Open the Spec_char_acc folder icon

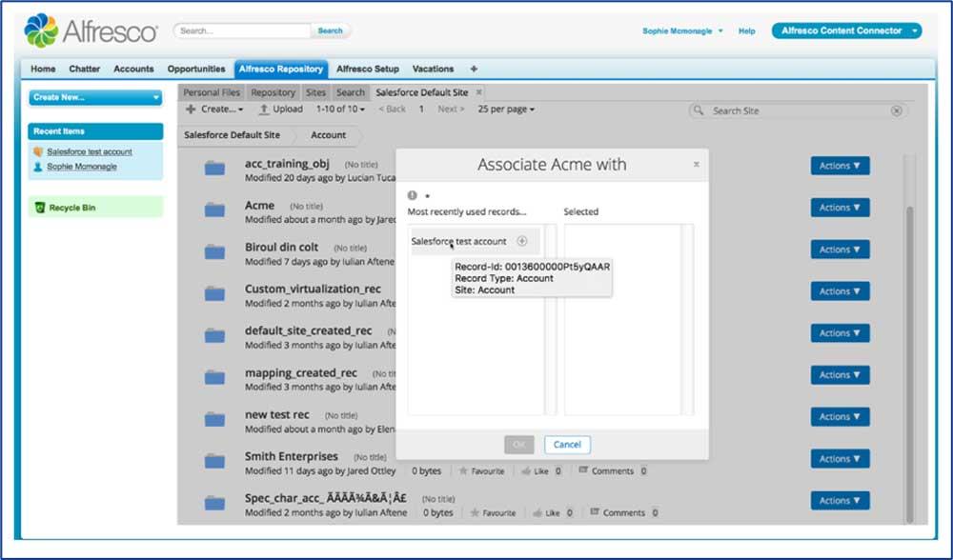coord(214,504)
